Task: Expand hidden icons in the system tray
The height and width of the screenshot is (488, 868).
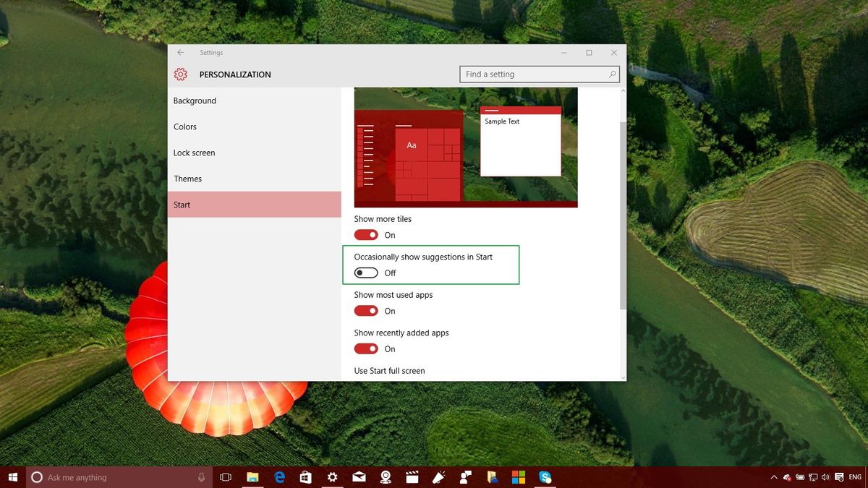Action: tap(774, 477)
